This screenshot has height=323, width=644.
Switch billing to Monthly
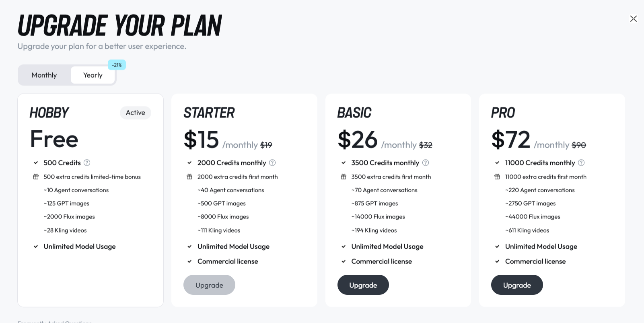click(44, 75)
